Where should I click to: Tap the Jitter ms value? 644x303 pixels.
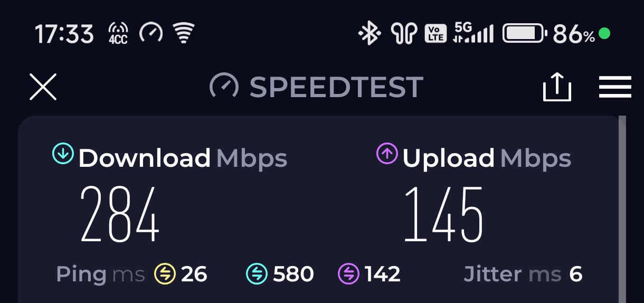575,274
